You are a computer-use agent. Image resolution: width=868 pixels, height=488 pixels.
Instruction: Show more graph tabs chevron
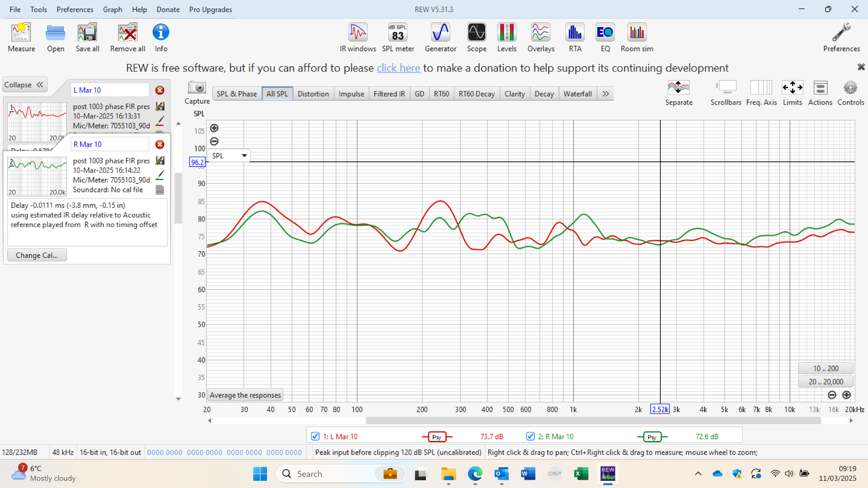click(606, 94)
